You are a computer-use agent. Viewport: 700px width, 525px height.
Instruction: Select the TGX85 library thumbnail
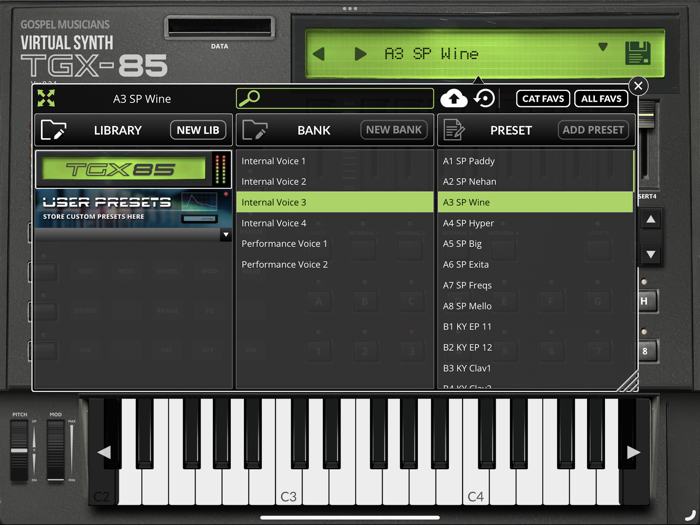[133, 169]
